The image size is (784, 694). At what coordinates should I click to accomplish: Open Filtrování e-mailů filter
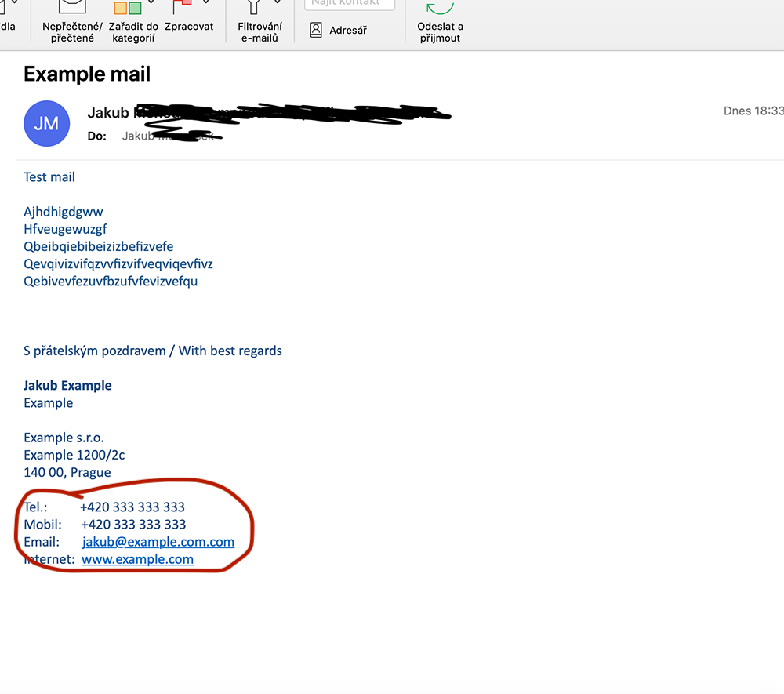pyautogui.click(x=260, y=23)
